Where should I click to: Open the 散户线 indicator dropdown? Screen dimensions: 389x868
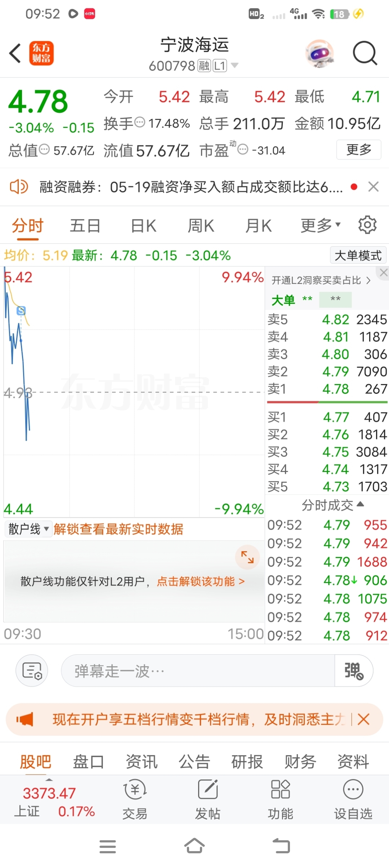[28, 529]
